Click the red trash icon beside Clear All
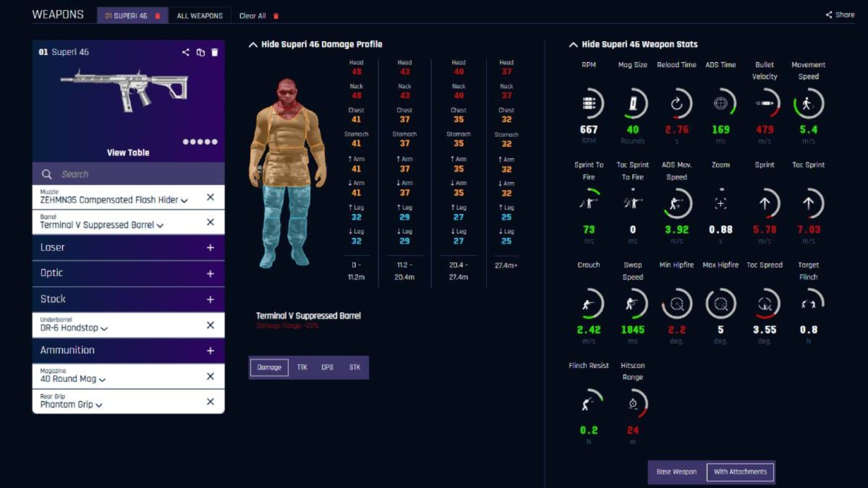The height and width of the screenshot is (488, 868). [276, 16]
